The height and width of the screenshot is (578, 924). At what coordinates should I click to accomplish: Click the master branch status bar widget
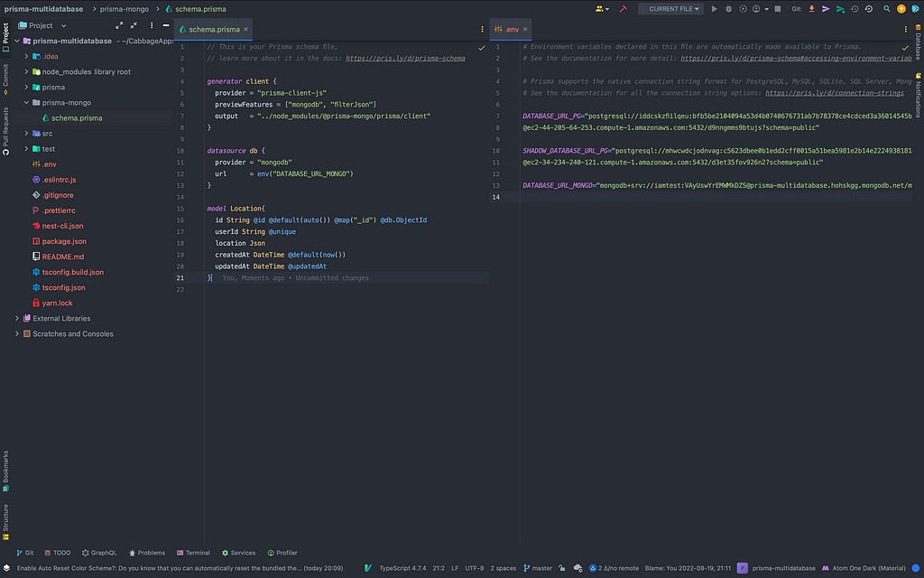tap(538, 568)
